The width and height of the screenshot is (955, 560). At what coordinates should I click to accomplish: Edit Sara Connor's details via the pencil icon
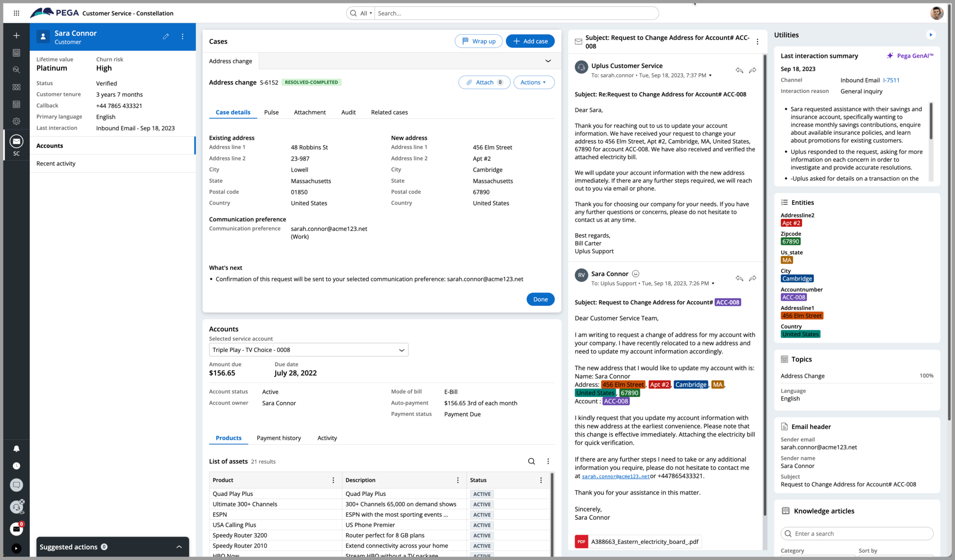pyautogui.click(x=166, y=36)
